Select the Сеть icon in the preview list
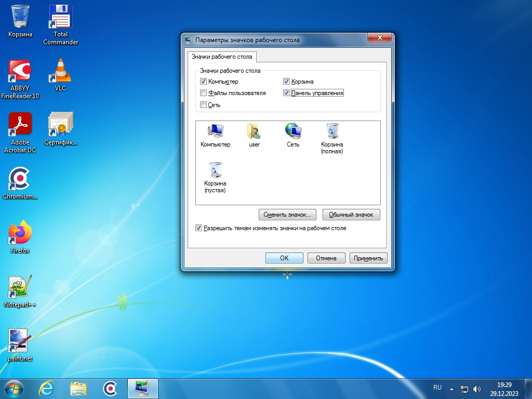 [293, 135]
